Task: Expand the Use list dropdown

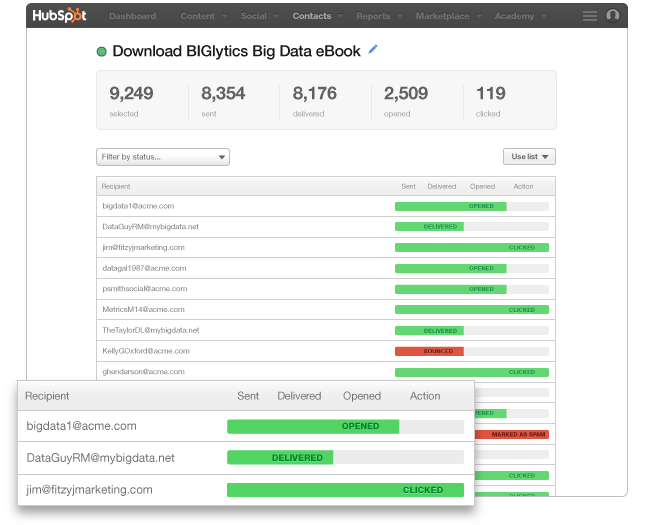Action: 529,157
